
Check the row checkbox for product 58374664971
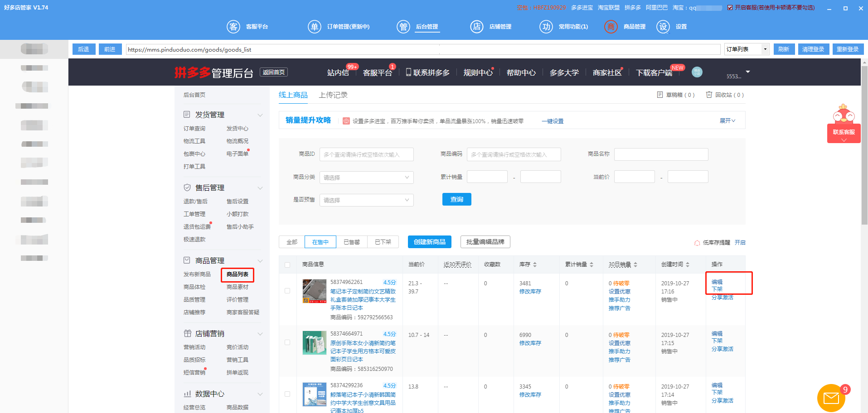point(287,342)
